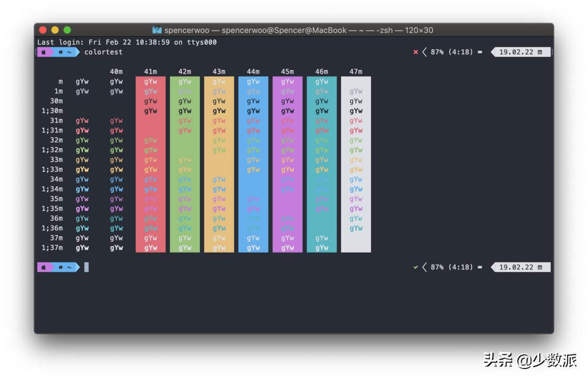The height and width of the screenshot is (379, 588).
Task: Click the yellow 43m background color column
Action: click(219, 164)
